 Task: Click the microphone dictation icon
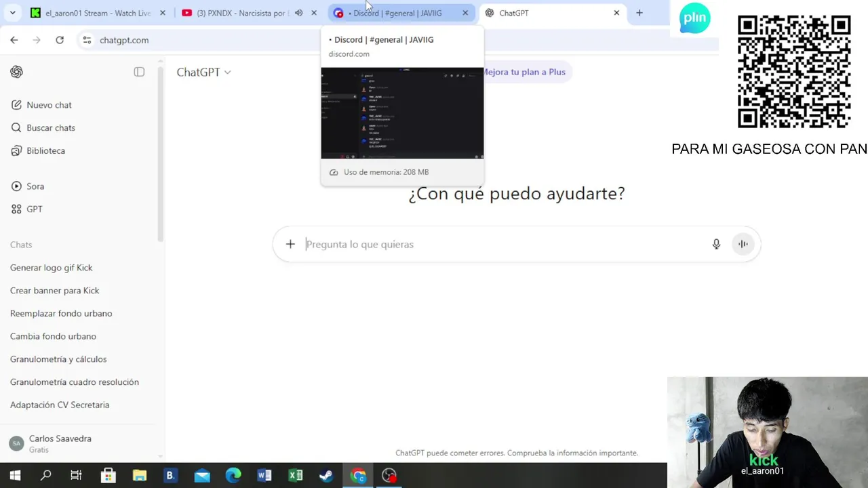click(716, 244)
